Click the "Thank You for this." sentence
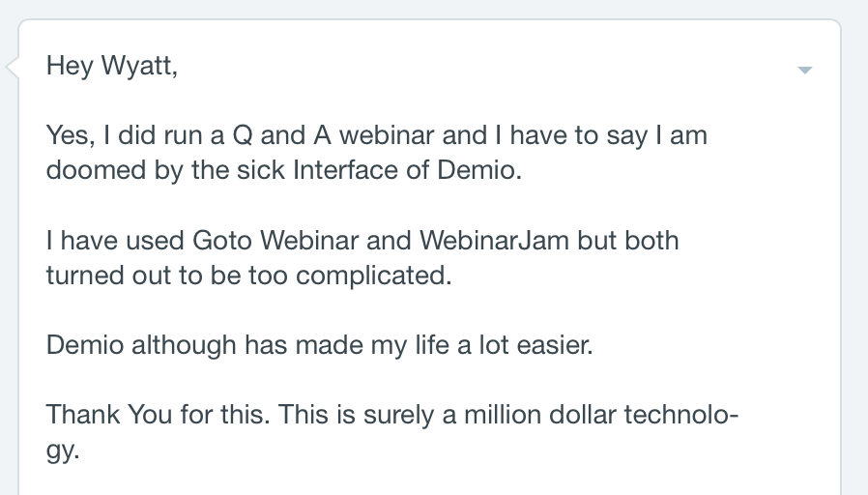Image resolution: width=868 pixels, height=495 pixels. (158, 414)
